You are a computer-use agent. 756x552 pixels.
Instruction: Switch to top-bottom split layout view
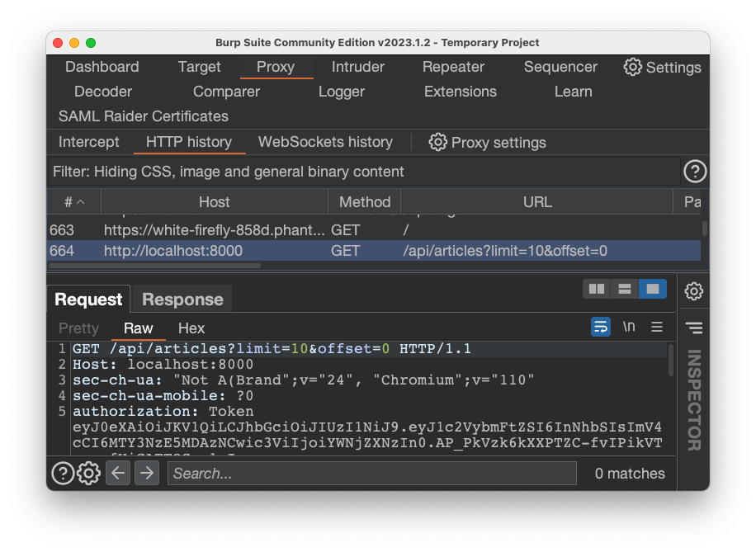point(625,289)
